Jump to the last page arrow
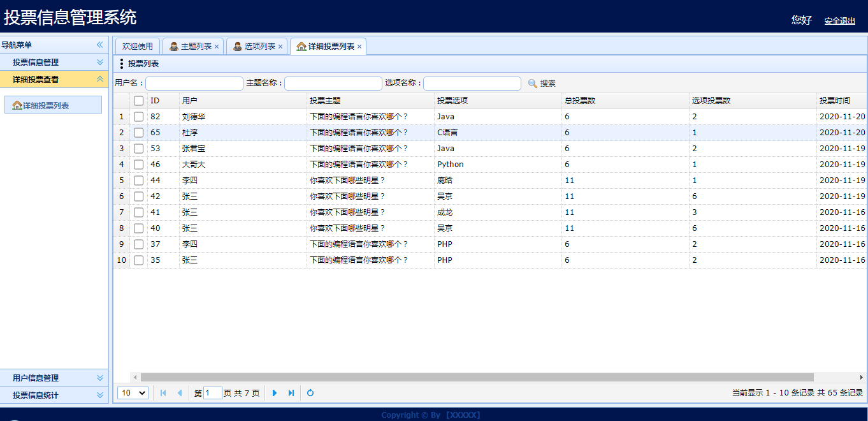The height and width of the screenshot is (421, 868). [x=291, y=393]
